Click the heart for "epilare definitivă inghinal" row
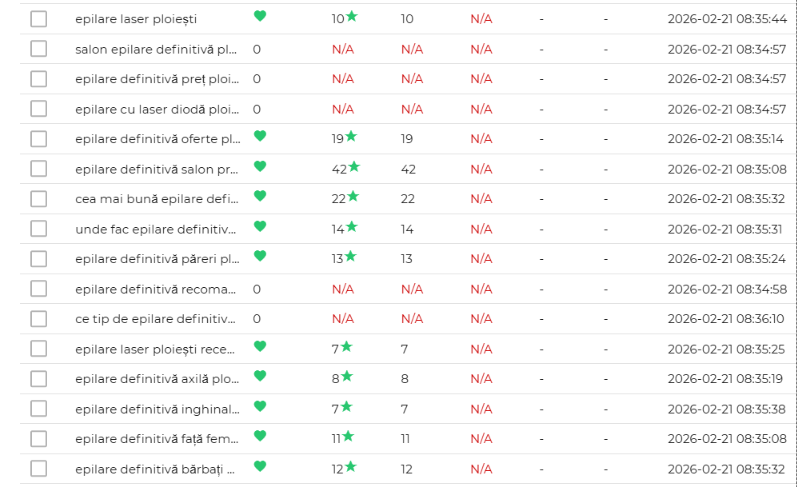The height and width of the screenshot is (487, 797). click(260, 406)
